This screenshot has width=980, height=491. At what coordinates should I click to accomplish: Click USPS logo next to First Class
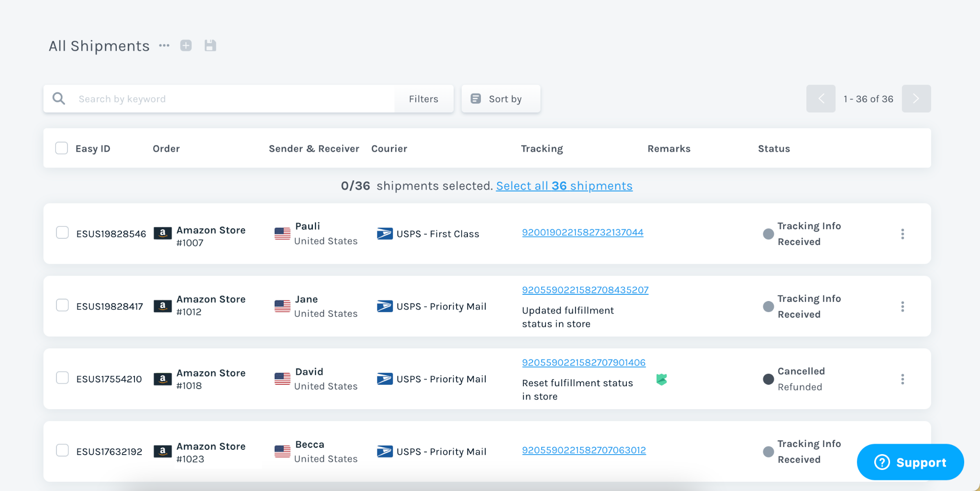coord(385,234)
